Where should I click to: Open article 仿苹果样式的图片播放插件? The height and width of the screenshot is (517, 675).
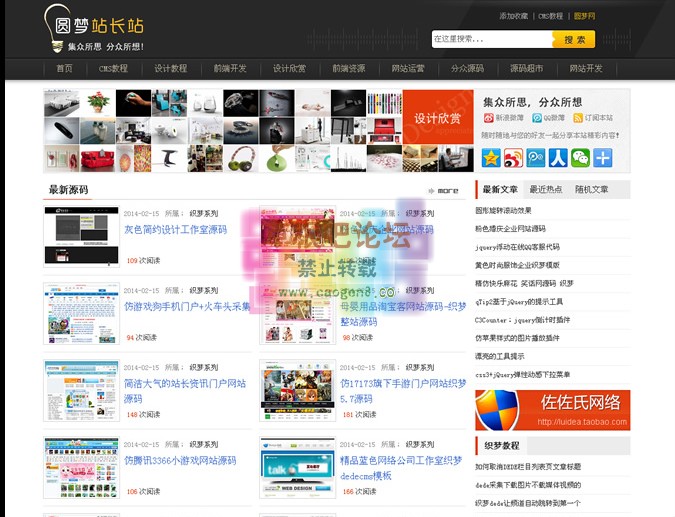point(517,338)
